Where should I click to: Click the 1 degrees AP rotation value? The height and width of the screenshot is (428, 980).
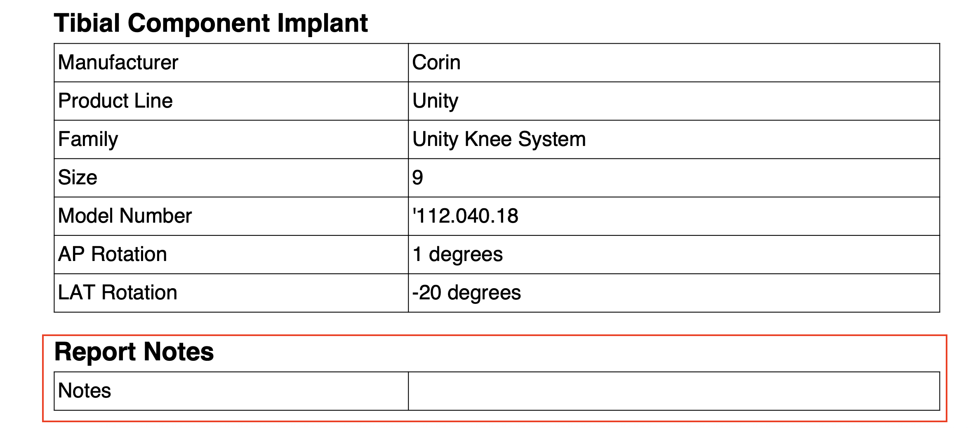pos(457,254)
